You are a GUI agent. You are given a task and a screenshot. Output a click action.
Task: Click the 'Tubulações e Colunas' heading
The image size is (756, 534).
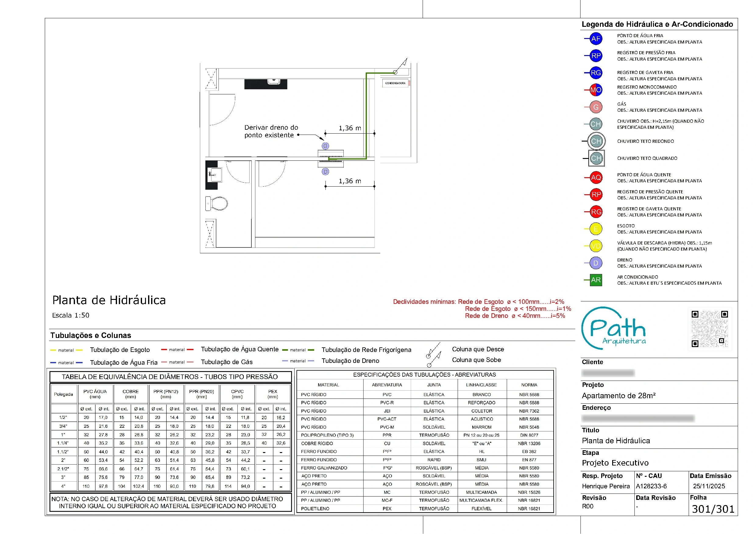coord(91,336)
